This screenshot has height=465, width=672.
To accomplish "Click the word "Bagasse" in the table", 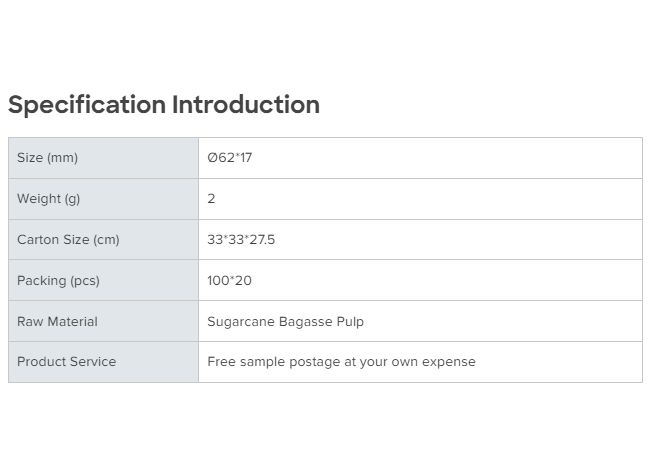I will coord(304,322).
